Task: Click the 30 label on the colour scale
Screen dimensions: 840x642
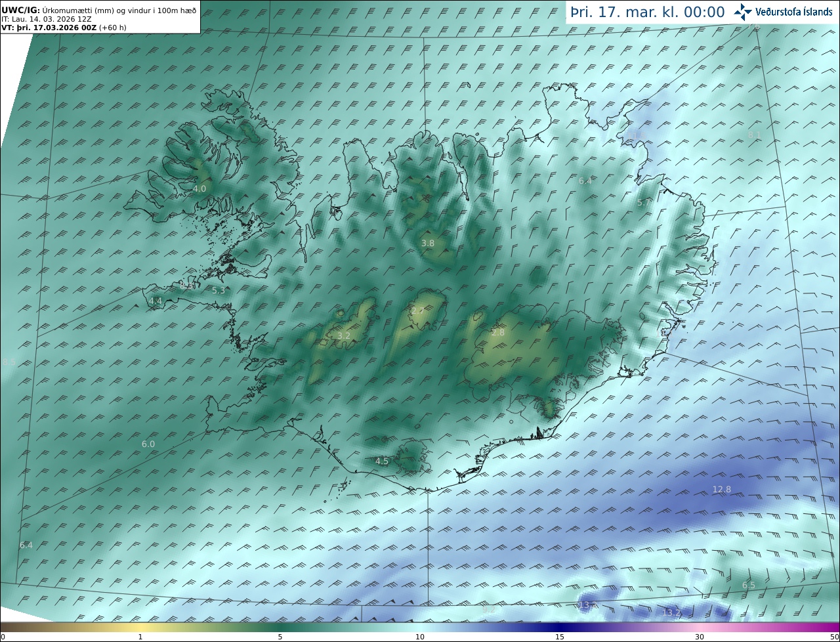Action: 700,637
